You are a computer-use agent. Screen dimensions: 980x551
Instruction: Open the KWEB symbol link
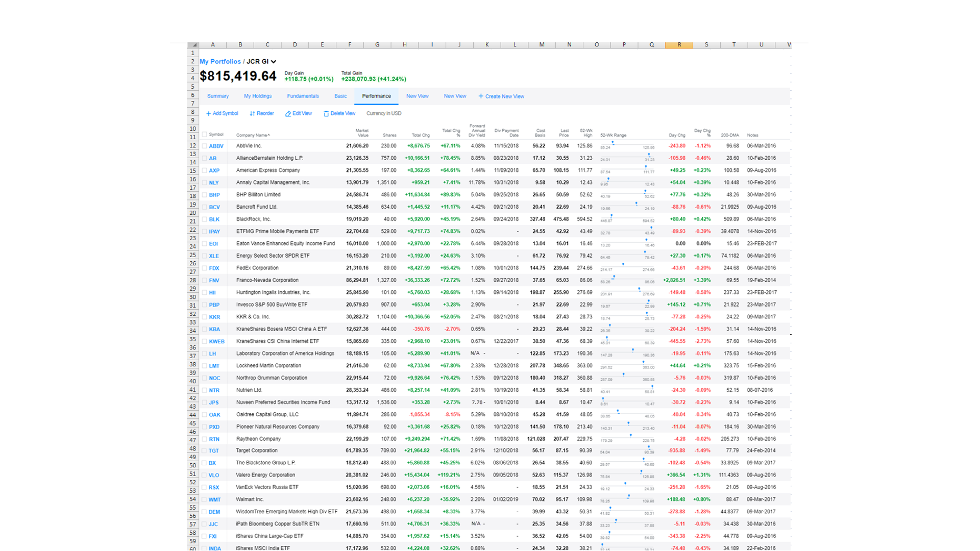[216, 342]
